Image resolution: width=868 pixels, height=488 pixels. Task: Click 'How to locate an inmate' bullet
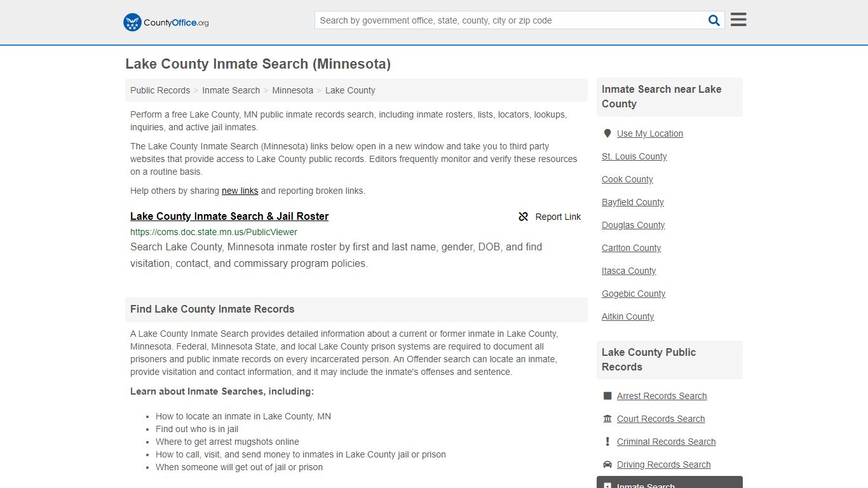tap(243, 416)
